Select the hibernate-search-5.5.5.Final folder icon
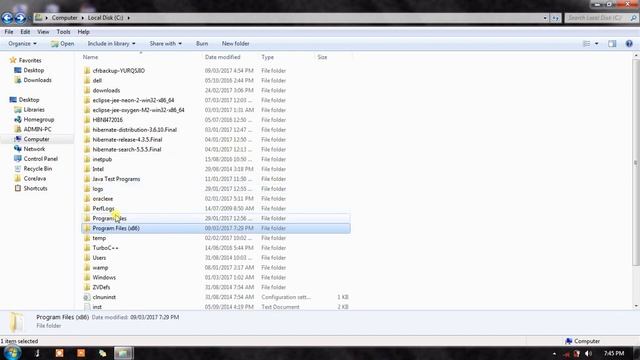This screenshot has height=360, width=640. [87, 149]
